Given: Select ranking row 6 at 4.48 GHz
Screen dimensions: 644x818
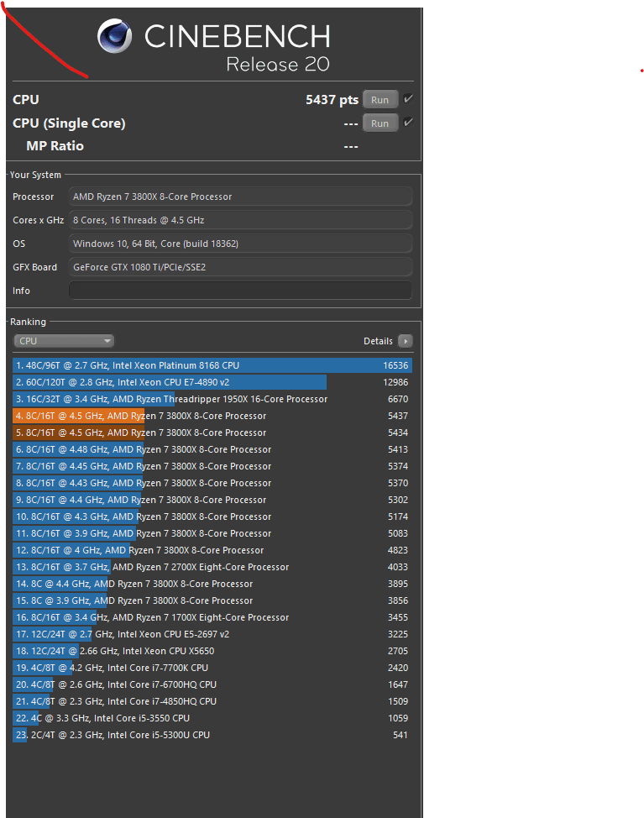Looking at the screenshot, I should tap(212, 449).
